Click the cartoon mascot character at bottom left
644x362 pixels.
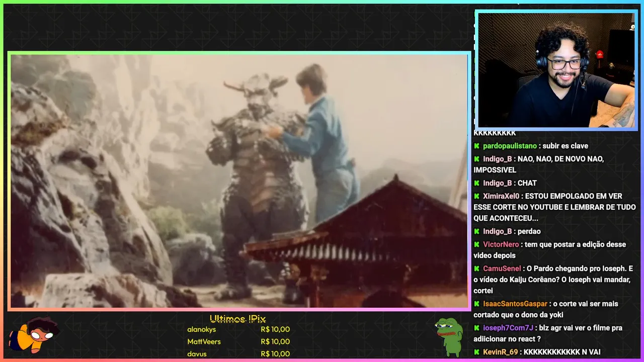[x=34, y=335]
